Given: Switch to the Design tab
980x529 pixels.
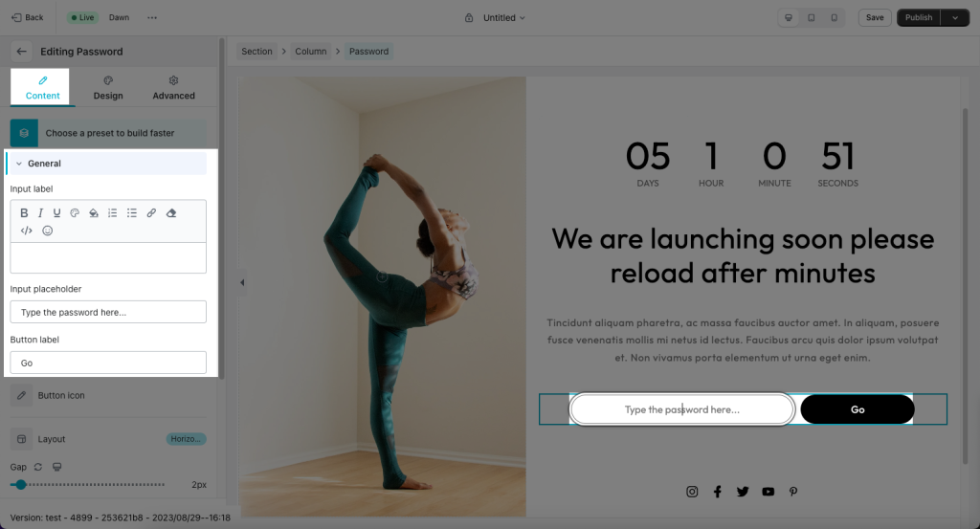Looking at the screenshot, I should click(x=108, y=87).
